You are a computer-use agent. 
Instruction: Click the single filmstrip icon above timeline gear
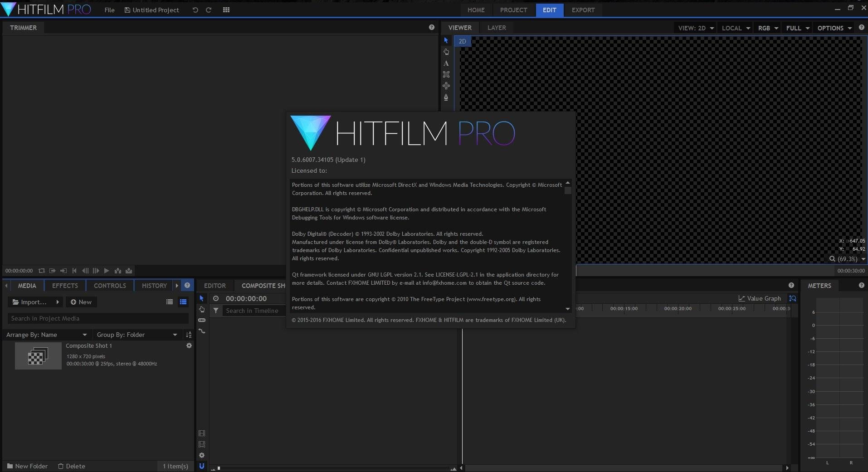coord(202,433)
